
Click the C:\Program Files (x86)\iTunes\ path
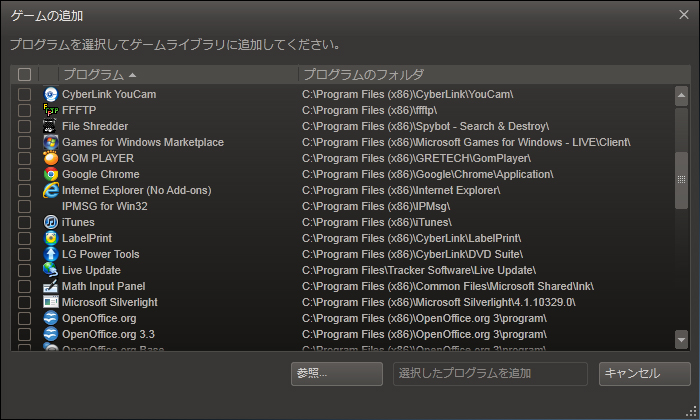(x=377, y=222)
